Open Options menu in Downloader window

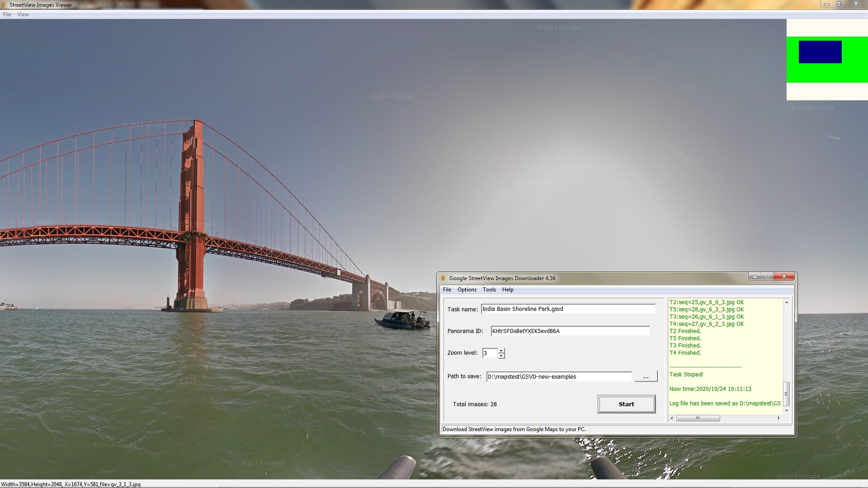tap(467, 290)
